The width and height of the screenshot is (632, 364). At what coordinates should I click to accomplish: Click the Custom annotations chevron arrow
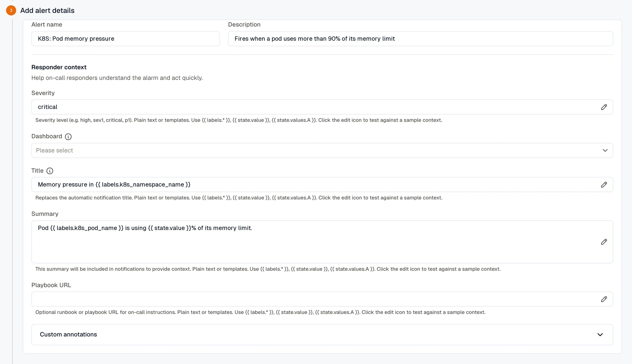[x=600, y=335]
